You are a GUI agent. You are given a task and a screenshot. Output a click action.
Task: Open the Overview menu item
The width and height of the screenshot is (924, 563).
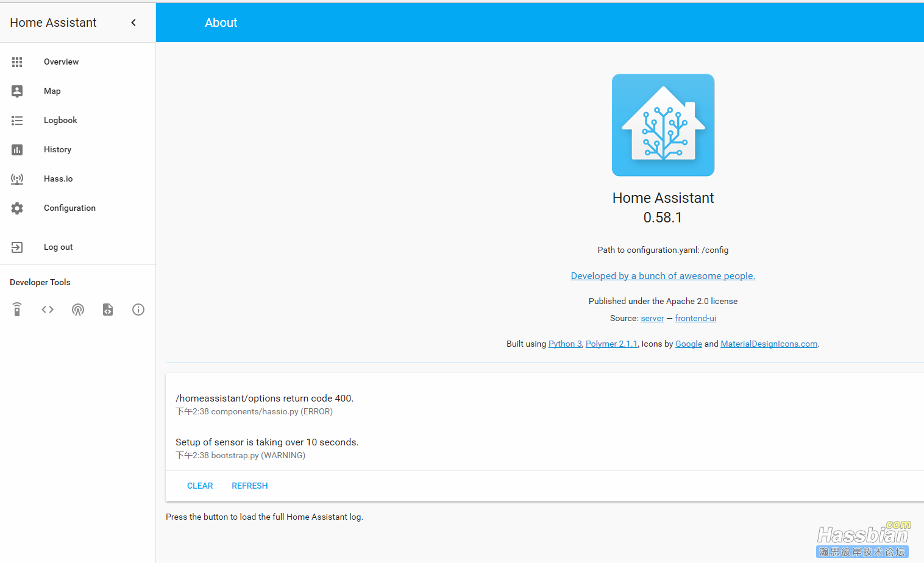pos(78,62)
